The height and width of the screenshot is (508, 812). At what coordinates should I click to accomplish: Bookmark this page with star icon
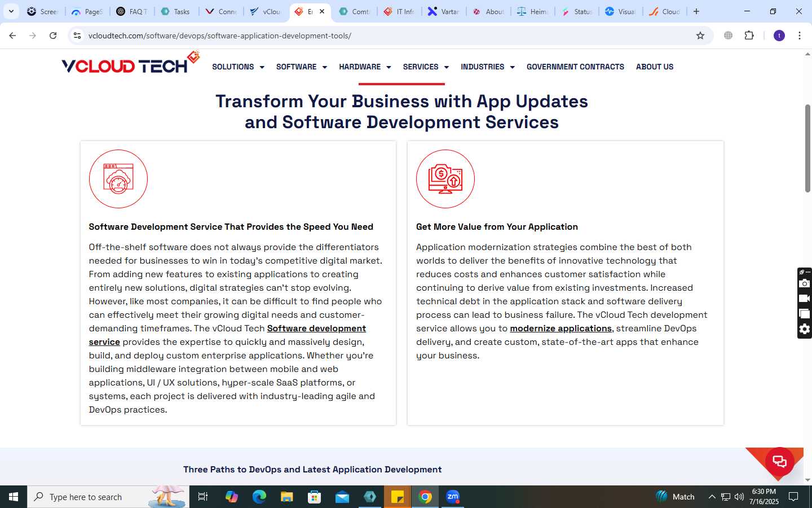[x=700, y=36]
